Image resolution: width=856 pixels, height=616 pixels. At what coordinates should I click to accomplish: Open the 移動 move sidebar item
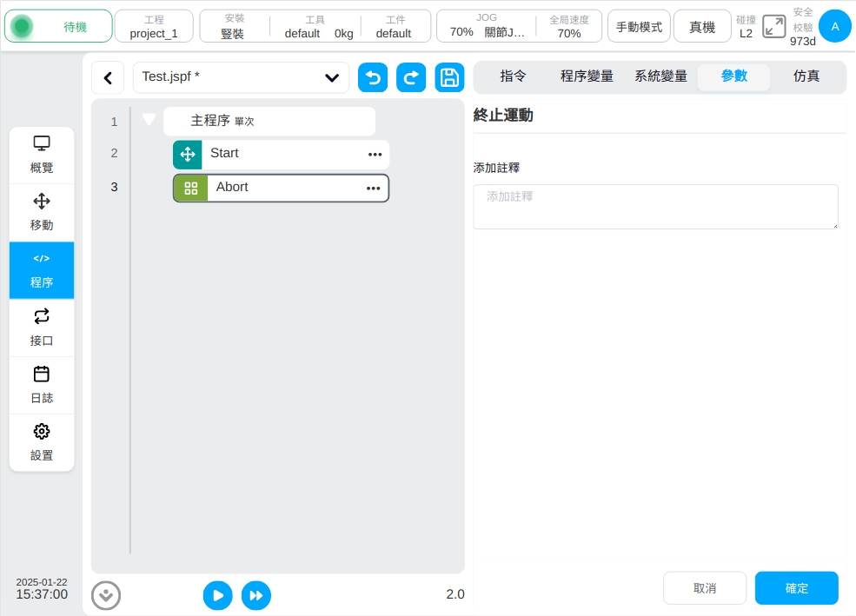(x=42, y=213)
